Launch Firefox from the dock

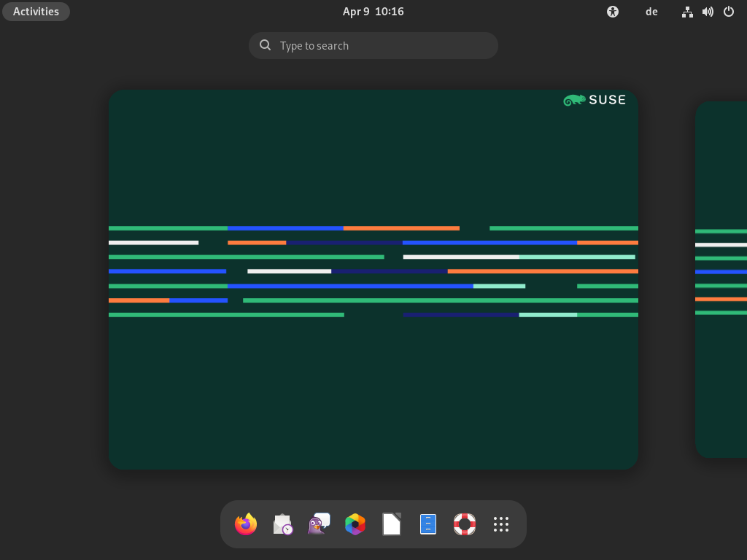point(246,524)
